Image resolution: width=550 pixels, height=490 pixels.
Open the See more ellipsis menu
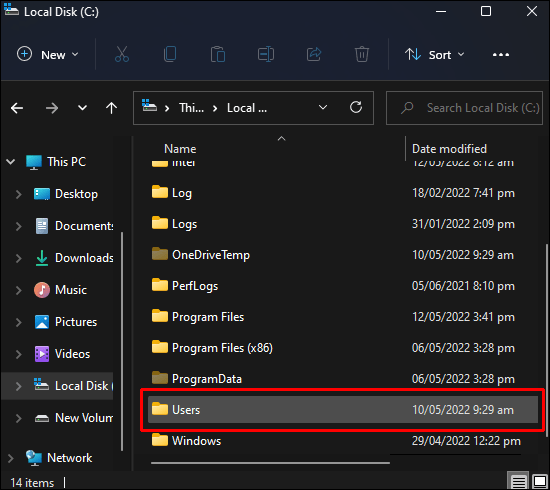[x=501, y=55]
